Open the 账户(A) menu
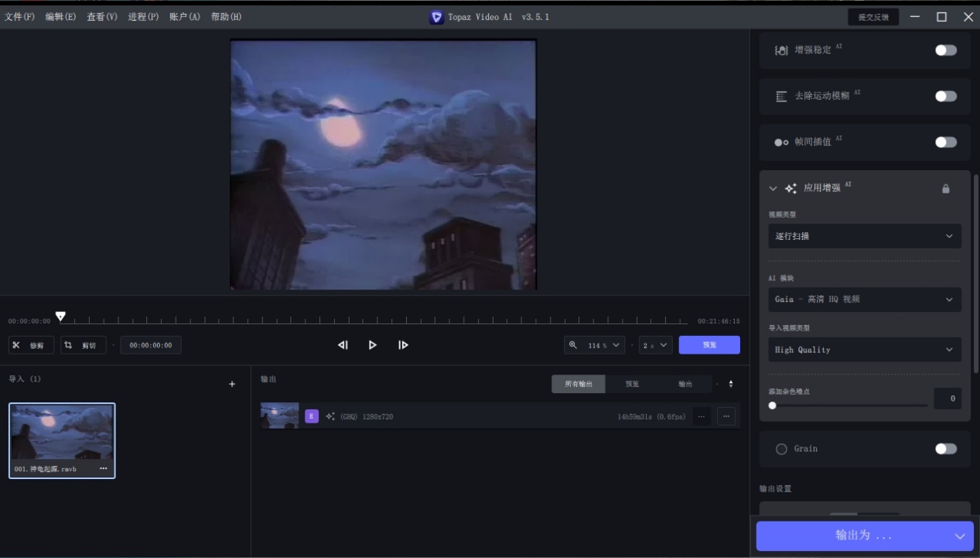Image resolution: width=980 pixels, height=558 pixels. [185, 17]
